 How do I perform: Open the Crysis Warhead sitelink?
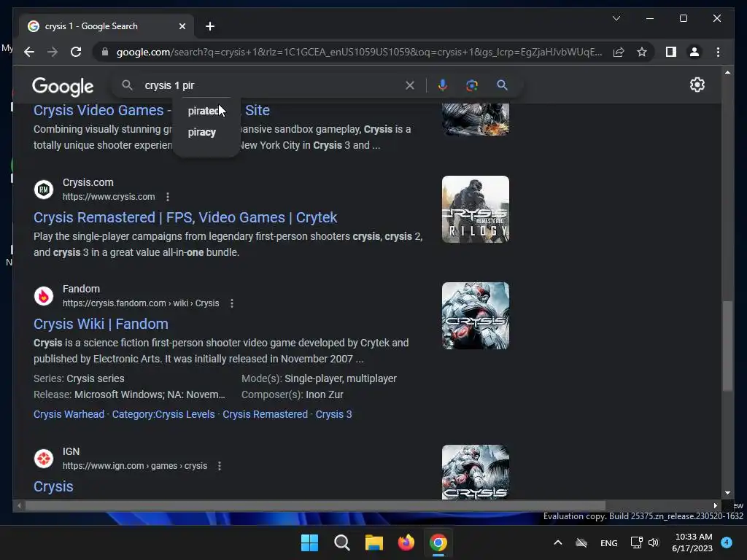pos(69,414)
